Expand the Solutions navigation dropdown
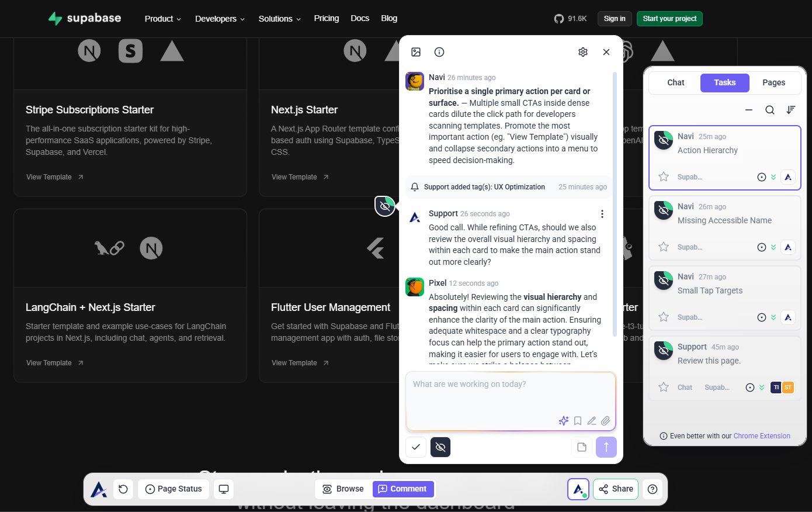This screenshot has height=512, width=812. pyautogui.click(x=279, y=19)
